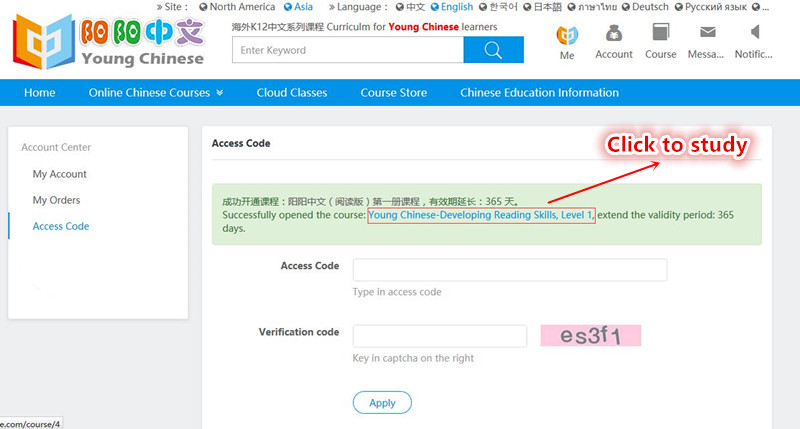Image resolution: width=800 pixels, height=429 pixels.
Task: Switch language to English
Action: coord(452,7)
